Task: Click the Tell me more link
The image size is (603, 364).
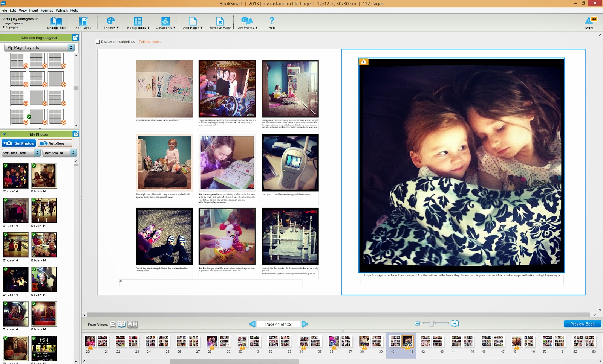Action: 150,42
